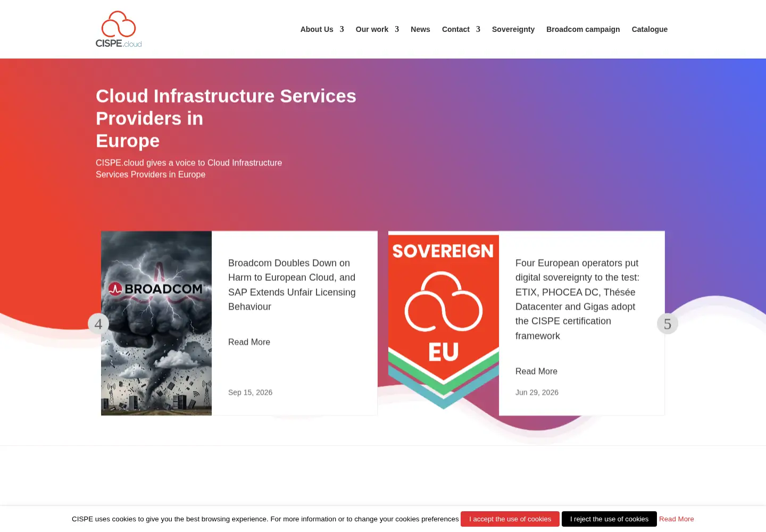Click the CISPE.cloud logo
Viewport: 766px width, 532px height.
pyautogui.click(x=119, y=29)
